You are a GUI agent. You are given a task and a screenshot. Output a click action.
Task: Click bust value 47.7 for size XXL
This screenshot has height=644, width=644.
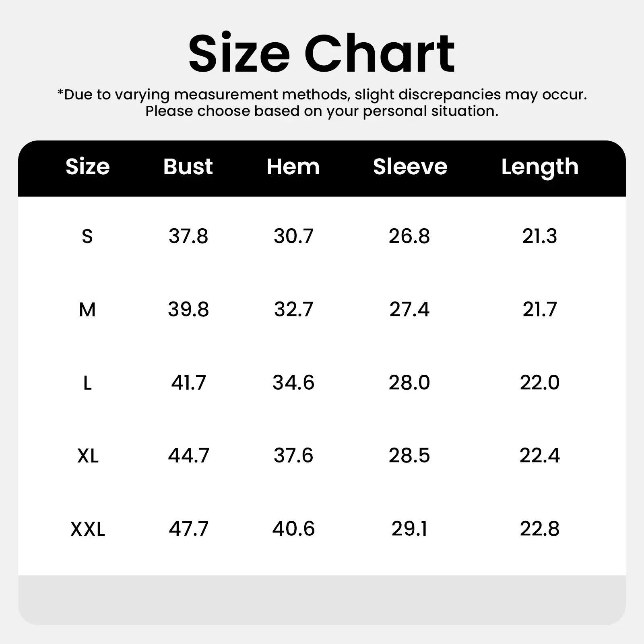coord(188,528)
